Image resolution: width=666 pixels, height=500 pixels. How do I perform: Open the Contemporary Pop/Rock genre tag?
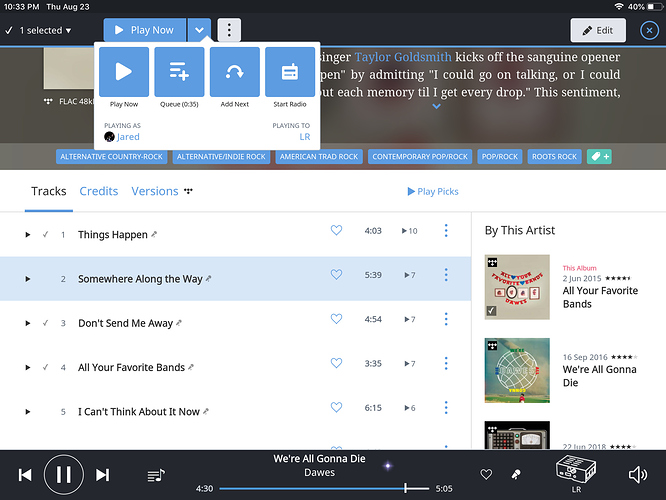pos(420,156)
